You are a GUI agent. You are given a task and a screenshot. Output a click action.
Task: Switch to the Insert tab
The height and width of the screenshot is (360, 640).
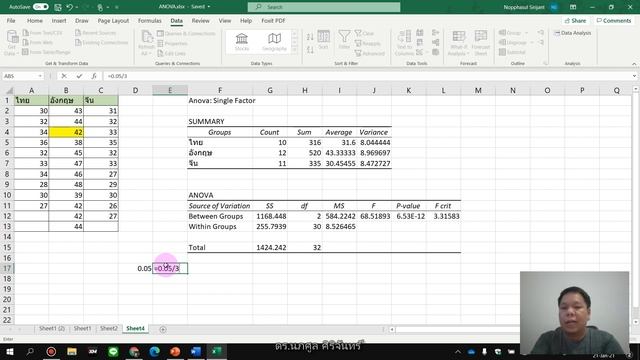(x=59, y=20)
